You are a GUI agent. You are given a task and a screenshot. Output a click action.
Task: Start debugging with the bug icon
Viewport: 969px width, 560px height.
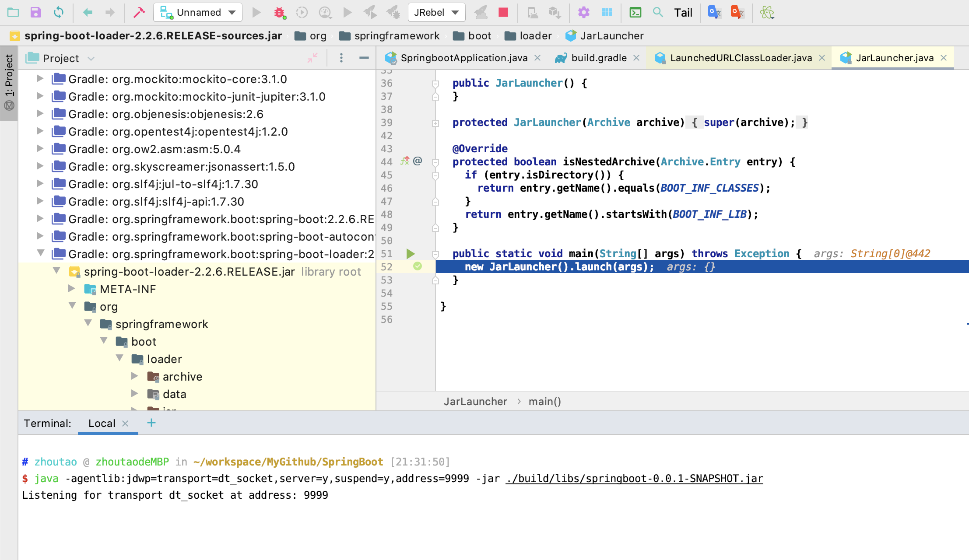(x=279, y=12)
